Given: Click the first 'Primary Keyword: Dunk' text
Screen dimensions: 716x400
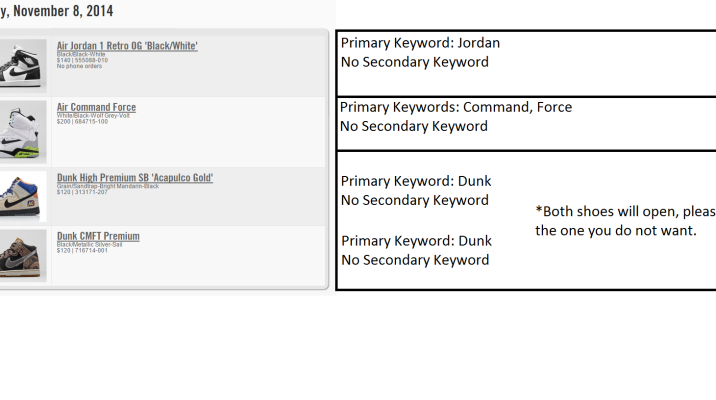Looking at the screenshot, I should [x=416, y=181].
